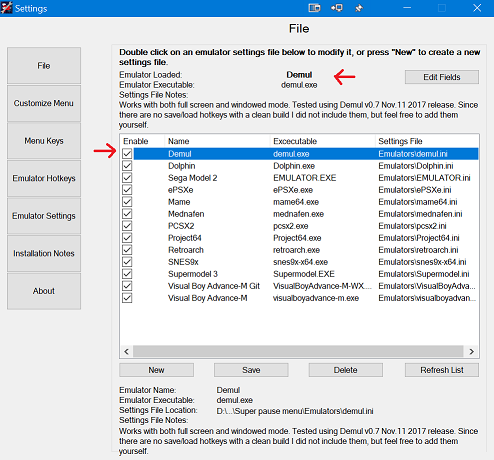Open the About section
This screenshot has width=494, height=460.
(44, 291)
